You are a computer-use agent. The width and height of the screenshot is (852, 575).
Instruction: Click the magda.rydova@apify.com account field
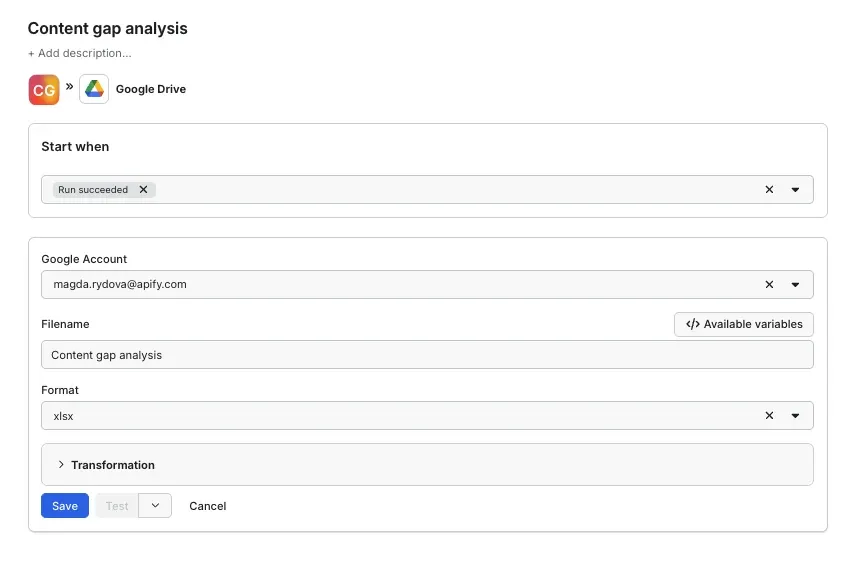(427, 284)
